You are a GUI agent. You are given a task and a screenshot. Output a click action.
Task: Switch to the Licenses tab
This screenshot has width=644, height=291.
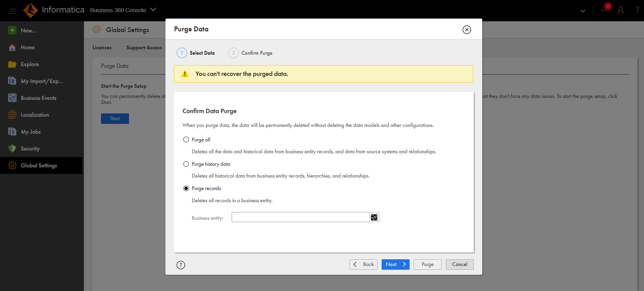102,48
